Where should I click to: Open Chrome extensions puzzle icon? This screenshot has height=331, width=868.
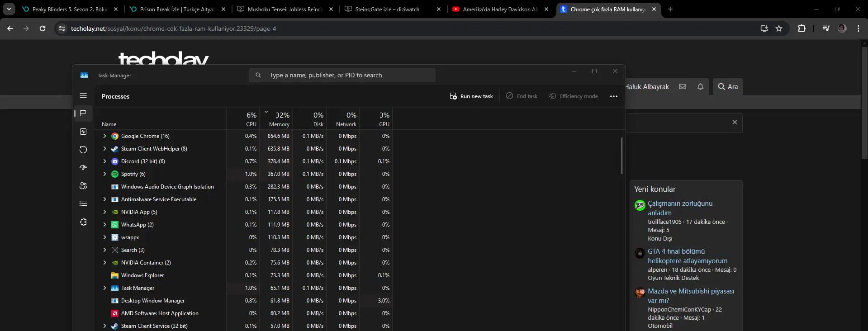click(x=802, y=28)
